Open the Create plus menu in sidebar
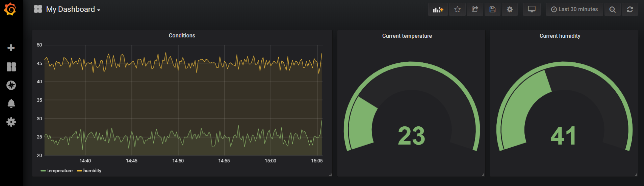644x186 pixels. (x=11, y=48)
